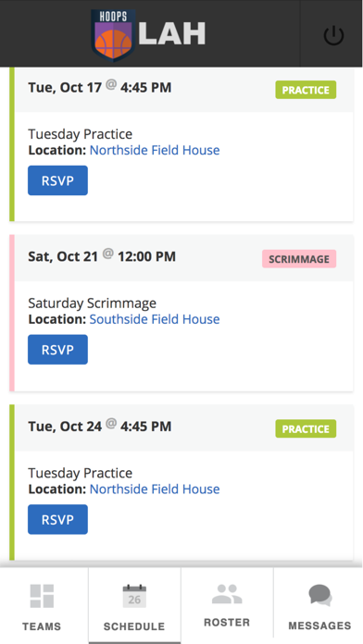Image resolution: width=363 pixels, height=644 pixels.
Task: Select the Schedule calendar icon
Action: click(x=134, y=597)
